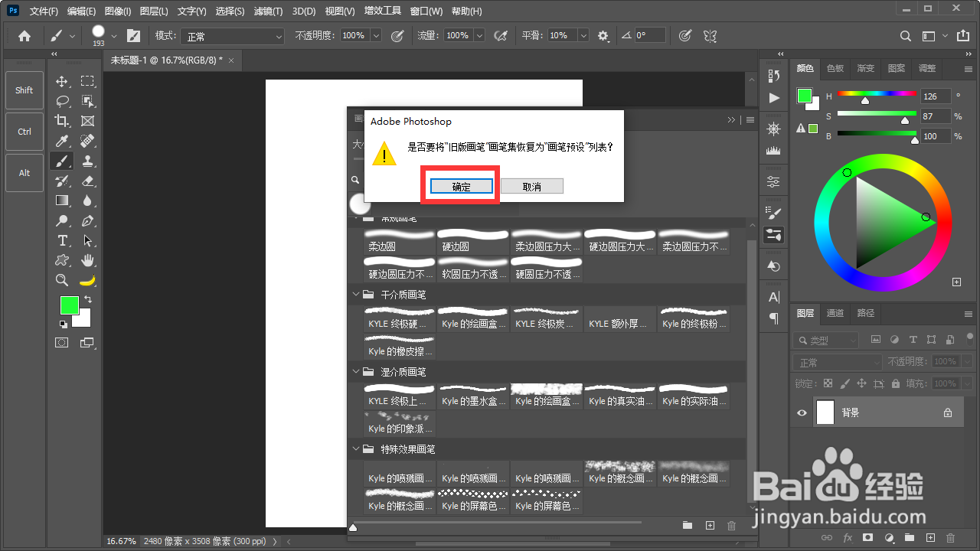Toggle airbrush build-up effect
Viewport: 980px width, 551px height.
click(x=501, y=36)
